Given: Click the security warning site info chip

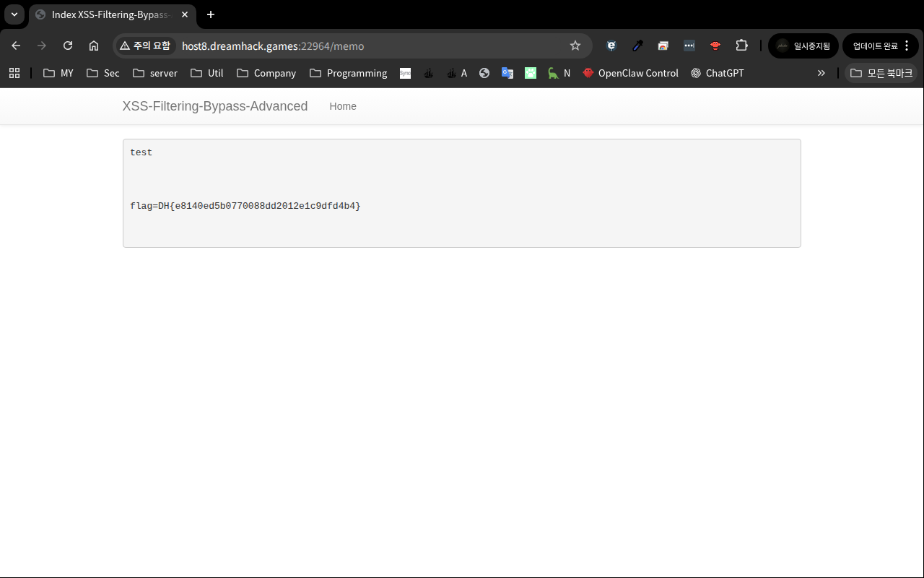Looking at the screenshot, I should pyautogui.click(x=145, y=46).
